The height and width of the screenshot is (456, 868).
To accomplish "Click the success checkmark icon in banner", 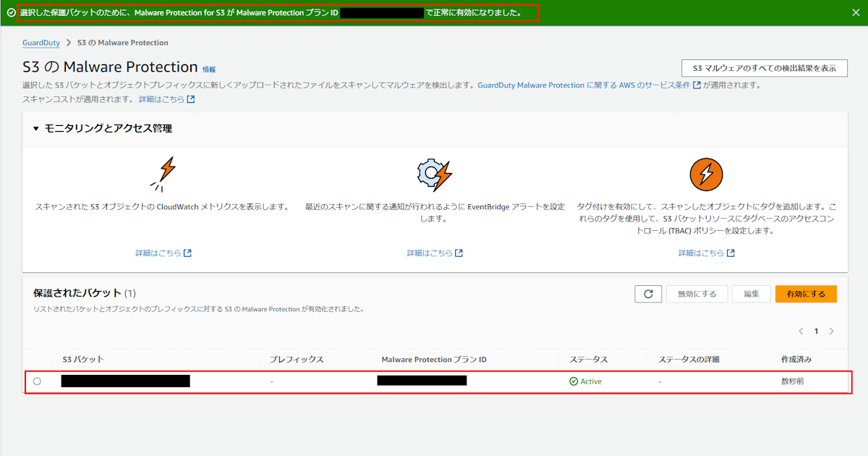I will (11, 12).
